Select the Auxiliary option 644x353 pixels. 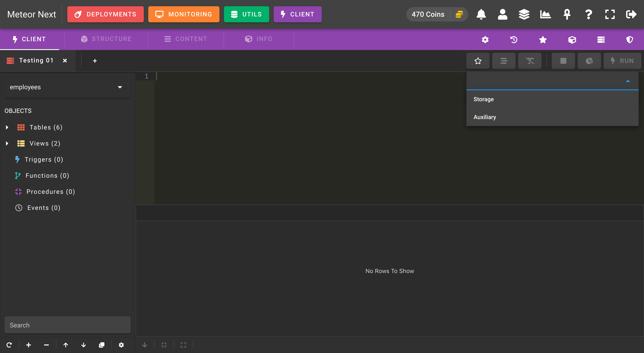point(553,117)
